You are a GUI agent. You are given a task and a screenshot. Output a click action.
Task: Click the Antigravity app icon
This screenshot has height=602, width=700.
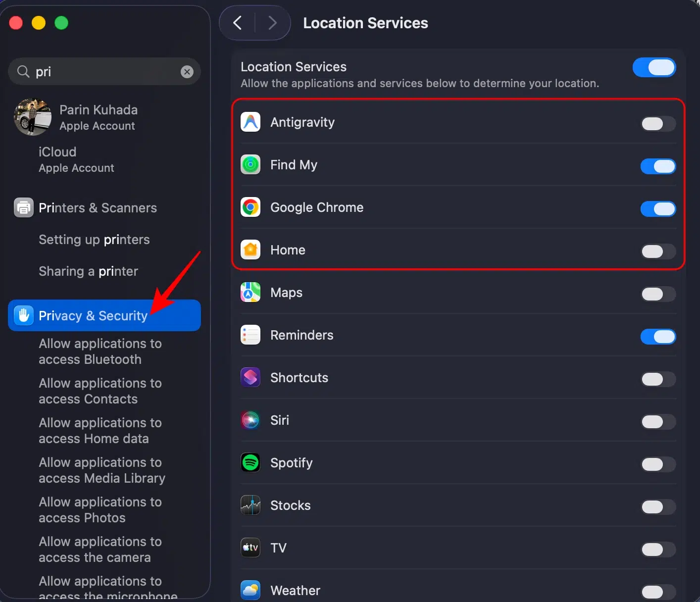point(250,122)
